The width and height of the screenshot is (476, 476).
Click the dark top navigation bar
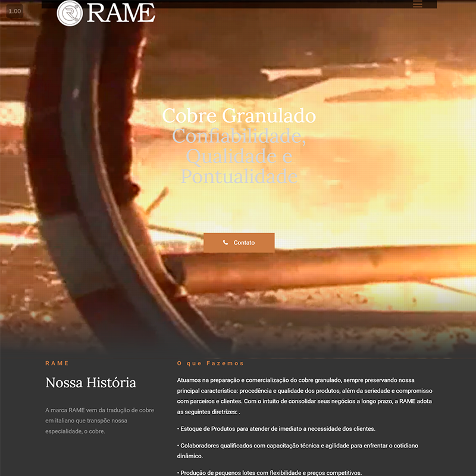[268, 4]
